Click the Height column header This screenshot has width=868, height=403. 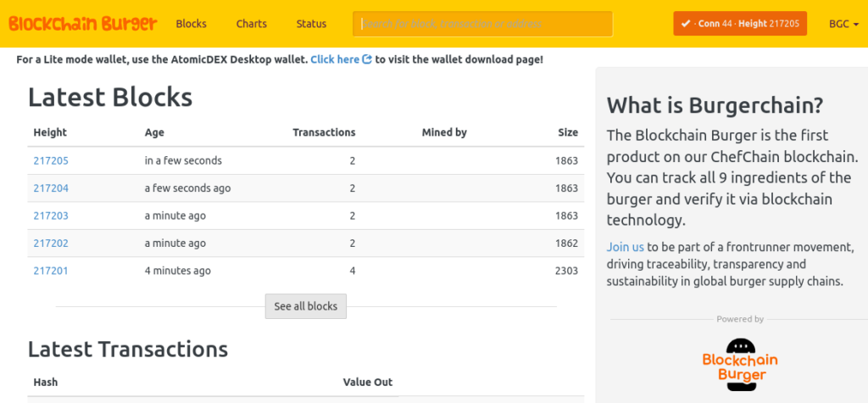pyautogui.click(x=50, y=132)
